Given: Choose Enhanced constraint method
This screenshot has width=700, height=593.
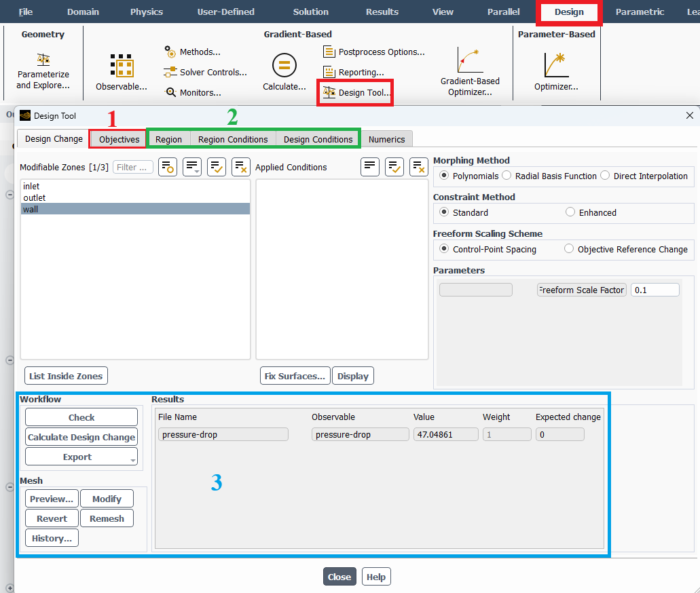Looking at the screenshot, I should 570,212.
